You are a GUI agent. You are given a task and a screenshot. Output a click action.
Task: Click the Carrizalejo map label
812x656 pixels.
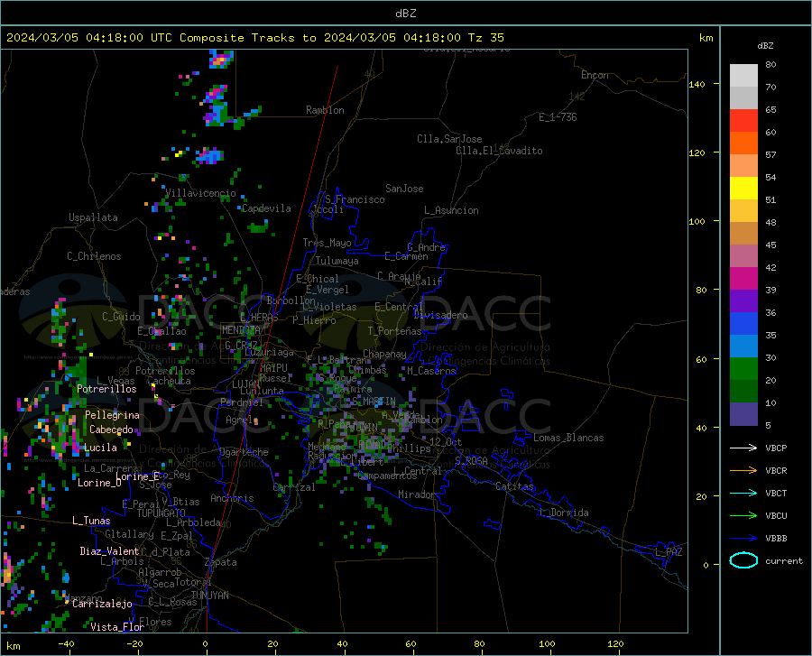point(103,604)
